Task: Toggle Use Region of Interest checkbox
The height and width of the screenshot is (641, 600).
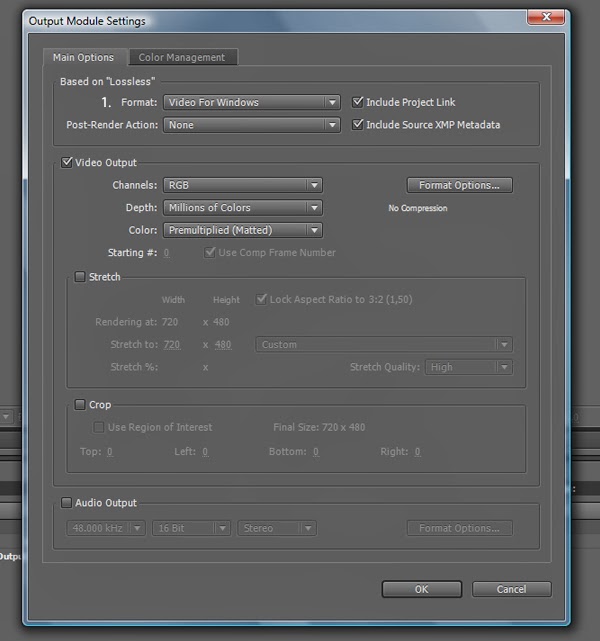Action: 99,427
